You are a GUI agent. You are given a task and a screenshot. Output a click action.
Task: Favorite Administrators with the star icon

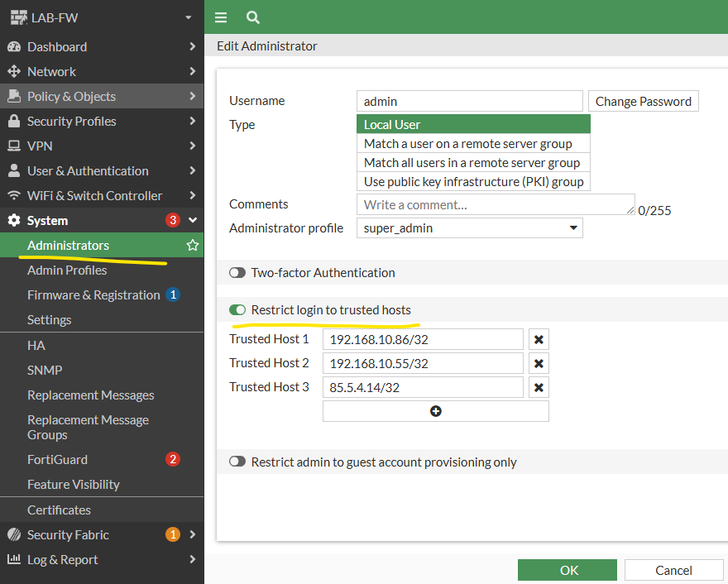point(193,245)
